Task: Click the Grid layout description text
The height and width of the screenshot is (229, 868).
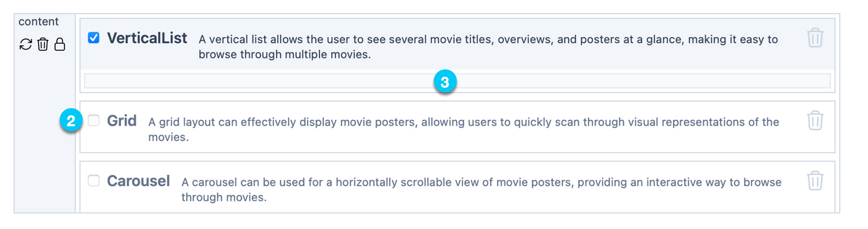Action: pos(463,129)
